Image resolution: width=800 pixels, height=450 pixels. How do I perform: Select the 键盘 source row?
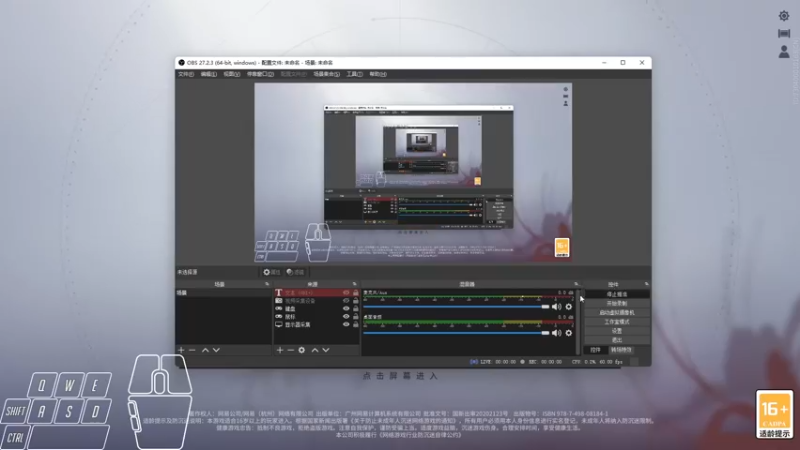(x=316, y=309)
